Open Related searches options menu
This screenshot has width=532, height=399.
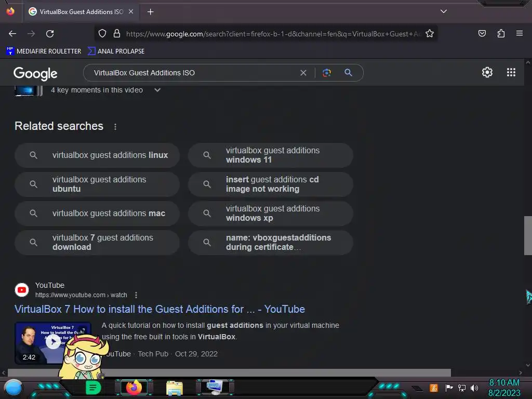115,127
